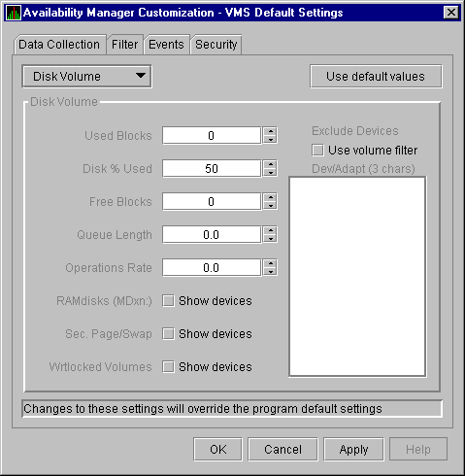Click the Dev/Adapt exclude devices list box

pos(357,277)
